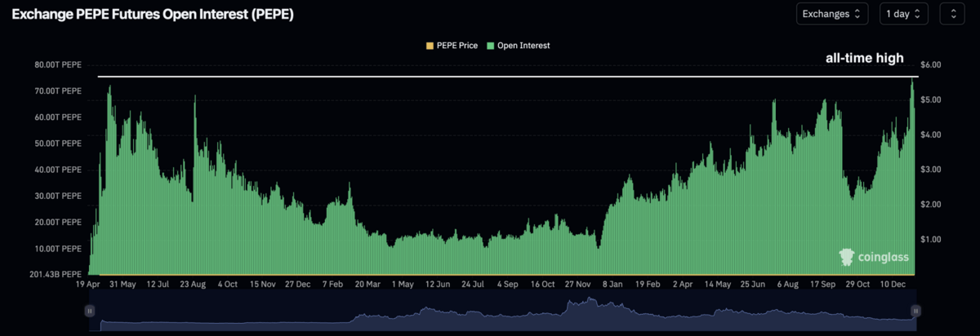Click the coinglass watermark text
980x336 pixels.
click(x=883, y=258)
